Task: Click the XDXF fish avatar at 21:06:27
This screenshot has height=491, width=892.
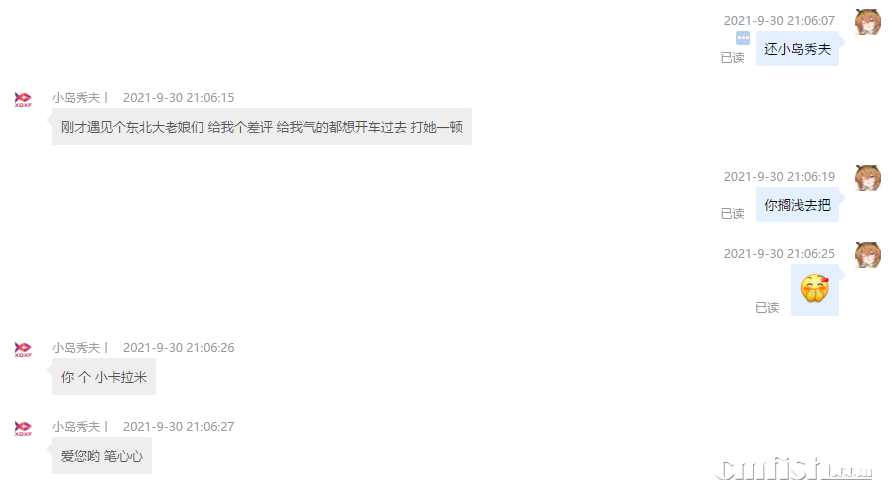Action: tap(23, 428)
